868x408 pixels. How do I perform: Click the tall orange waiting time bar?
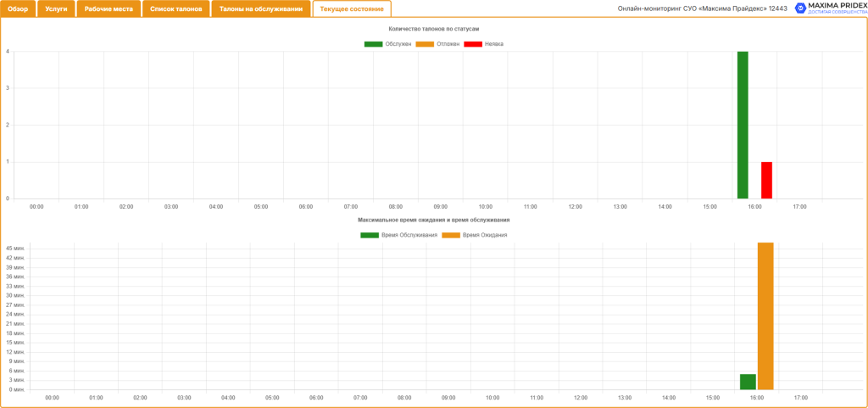click(765, 316)
